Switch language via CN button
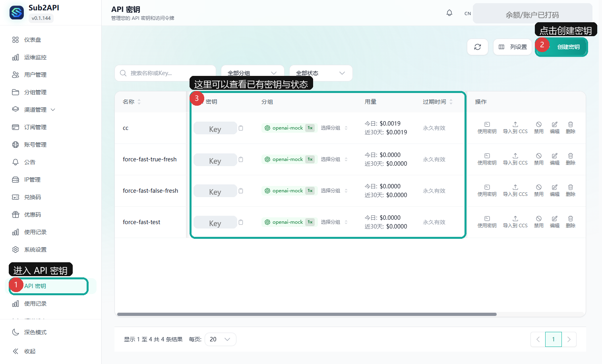 468,14
